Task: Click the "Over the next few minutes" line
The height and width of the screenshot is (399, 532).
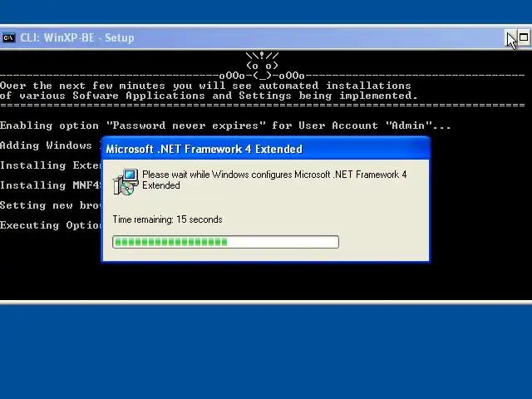Action: 205,86
